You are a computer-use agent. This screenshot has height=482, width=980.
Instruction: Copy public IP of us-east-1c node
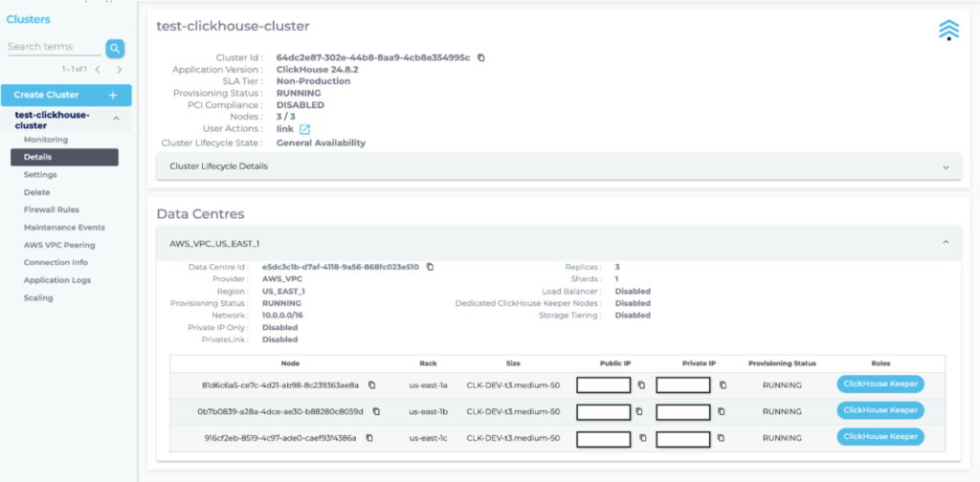(x=642, y=438)
